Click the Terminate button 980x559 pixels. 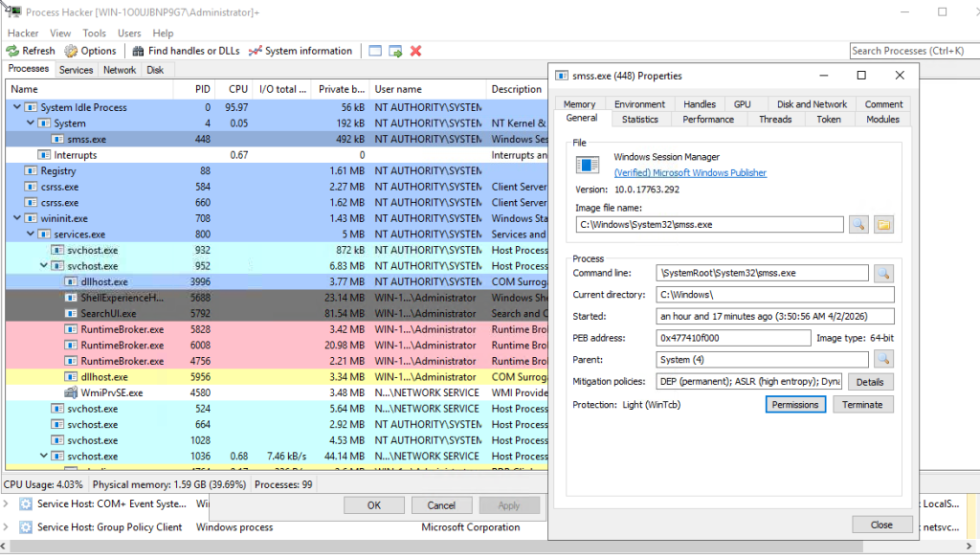(x=861, y=405)
